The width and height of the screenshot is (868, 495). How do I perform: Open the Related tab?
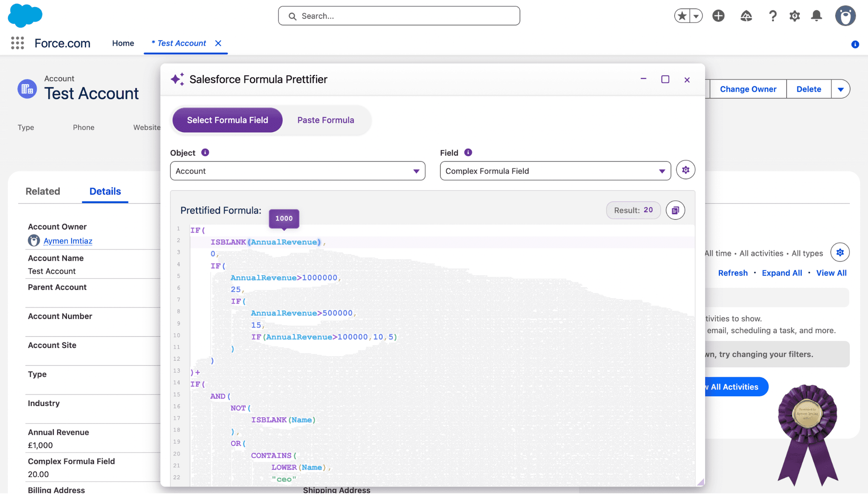pyautogui.click(x=43, y=191)
